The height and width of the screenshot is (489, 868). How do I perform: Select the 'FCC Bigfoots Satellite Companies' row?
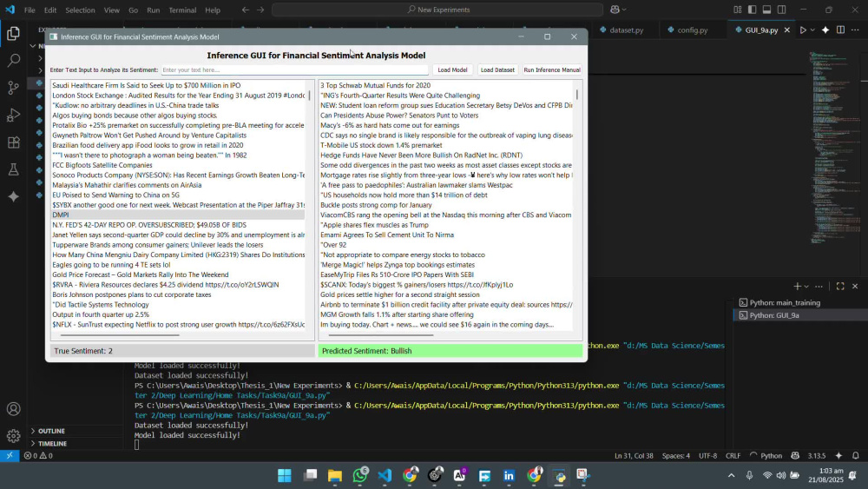pos(178,165)
